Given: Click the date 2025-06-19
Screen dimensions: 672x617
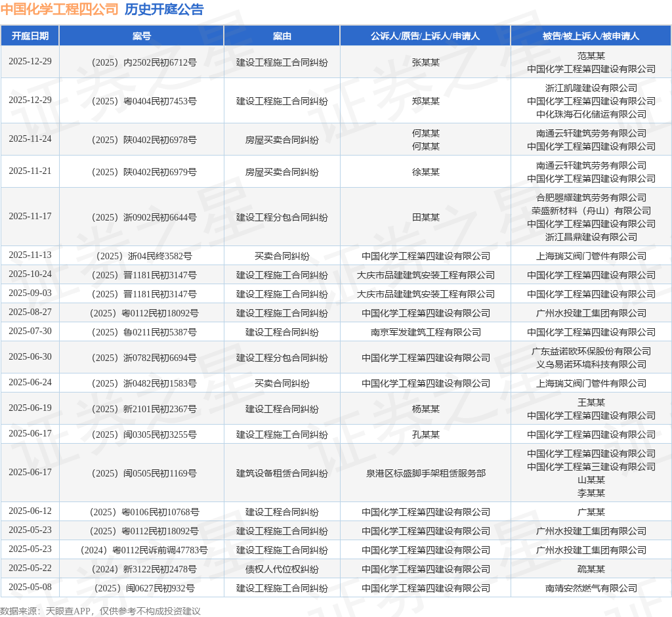Looking at the screenshot, I should coord(30,408).
